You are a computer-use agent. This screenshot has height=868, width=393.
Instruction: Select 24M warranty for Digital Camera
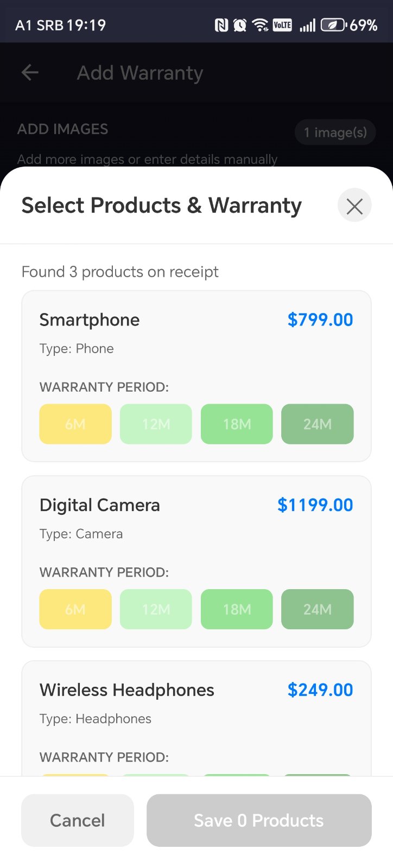tap(317, 609)
